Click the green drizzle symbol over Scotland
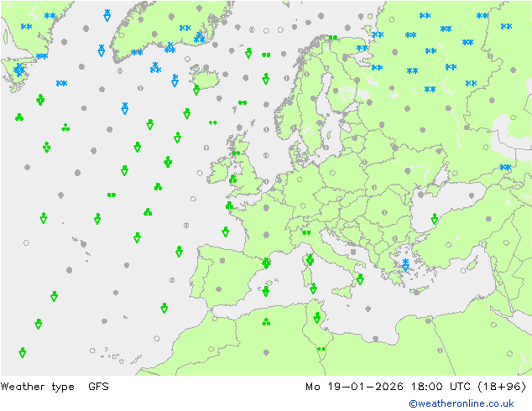Viewport: 532px width, 411px height. click(x=236, y=153)
